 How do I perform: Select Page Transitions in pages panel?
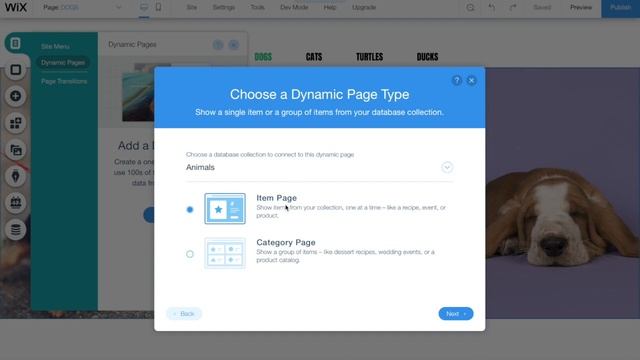point(64,81)
